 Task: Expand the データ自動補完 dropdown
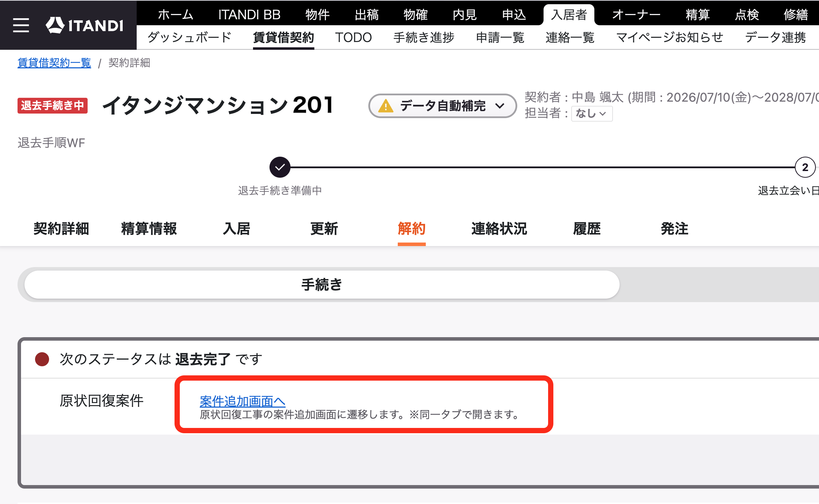pyautogui.click(x=443, y=106)
